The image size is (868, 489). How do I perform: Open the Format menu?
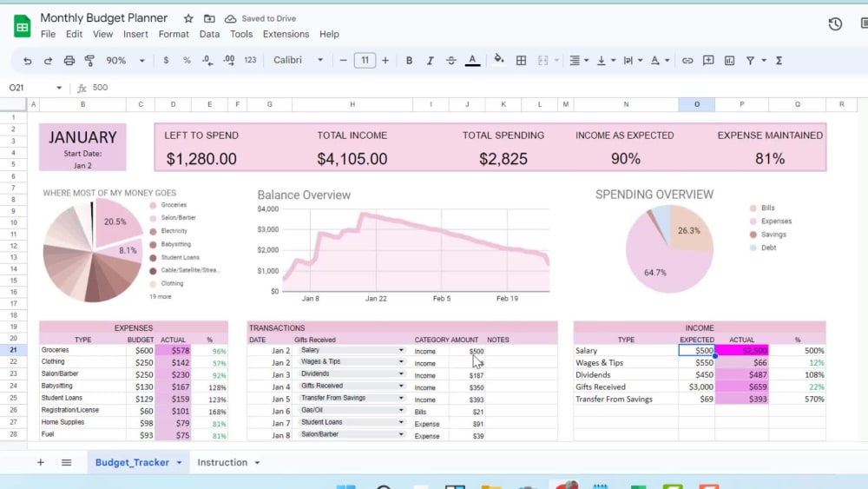pyautogui.click(x=174, y=35)
